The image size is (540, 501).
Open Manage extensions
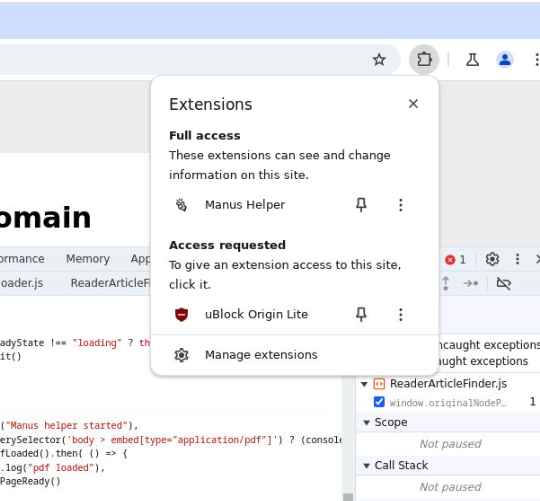point(295,355)
